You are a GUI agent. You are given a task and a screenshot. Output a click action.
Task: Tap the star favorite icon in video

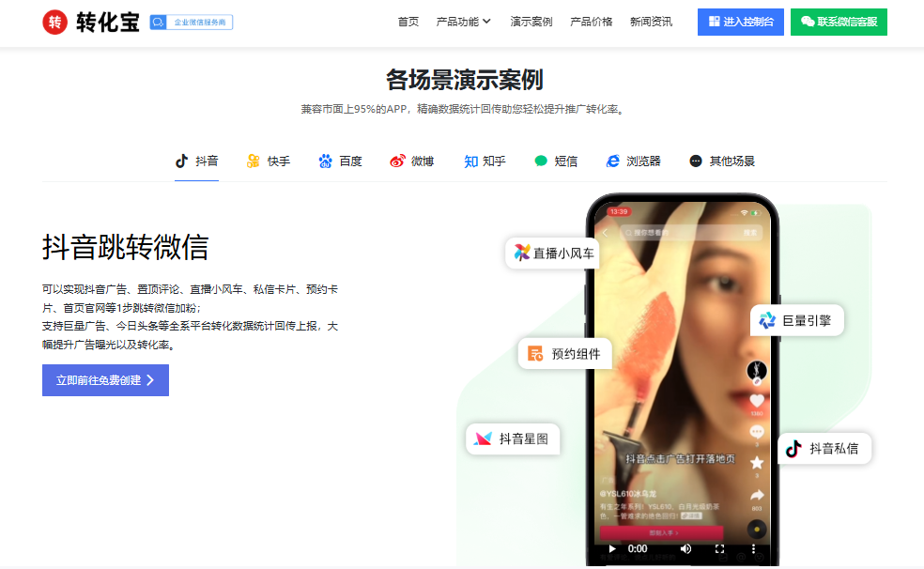coord(757,462)
